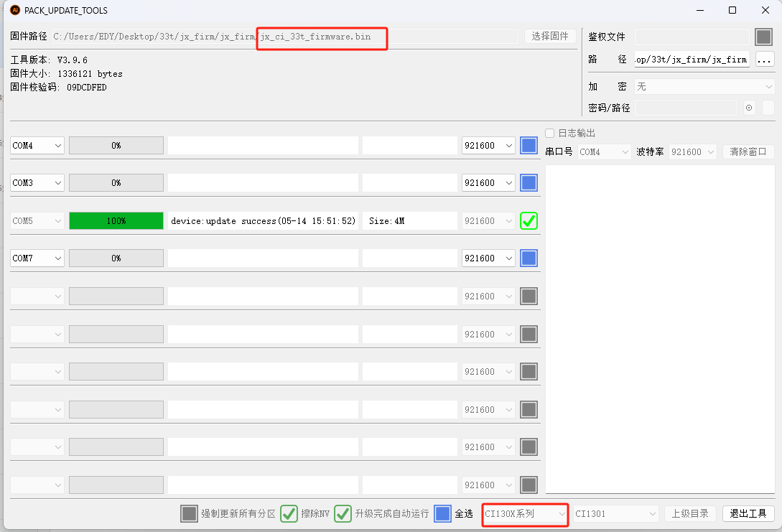Screen dimensions: 782x532
Task: Toggle the 全选 select-all box
Action: point(442,513)
